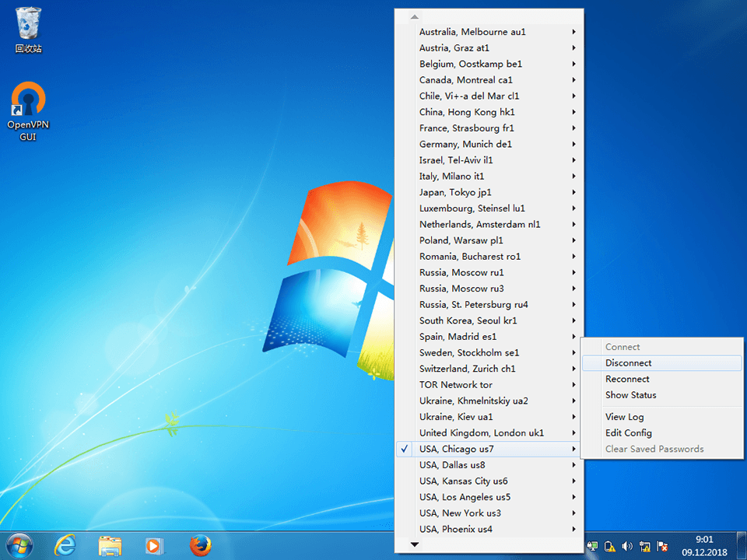This screenshot has height=560, width=747.
Task: Expand Belgium, Oostkamp be1 submenu arrow
Action: (x=573, y=64)
